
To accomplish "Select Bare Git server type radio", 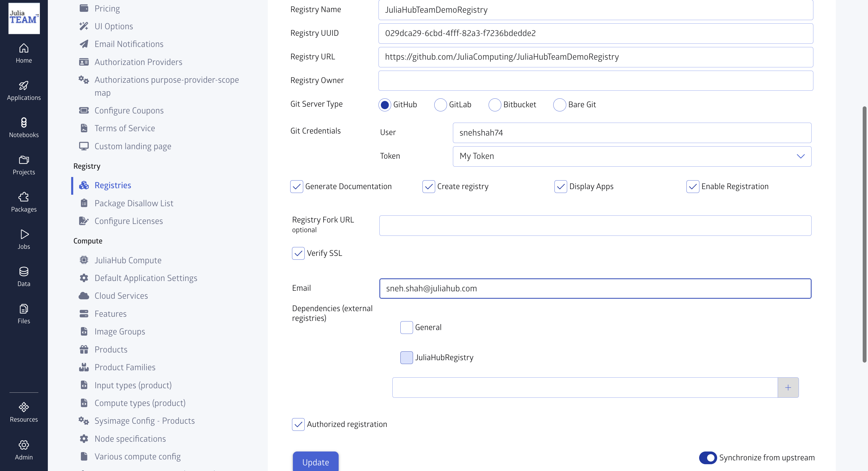I will point(559,105).
